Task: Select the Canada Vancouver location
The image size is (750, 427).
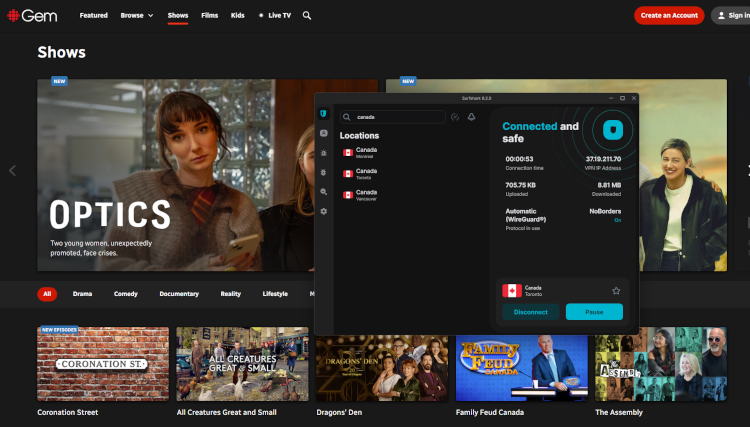Action: click(360, 195)
